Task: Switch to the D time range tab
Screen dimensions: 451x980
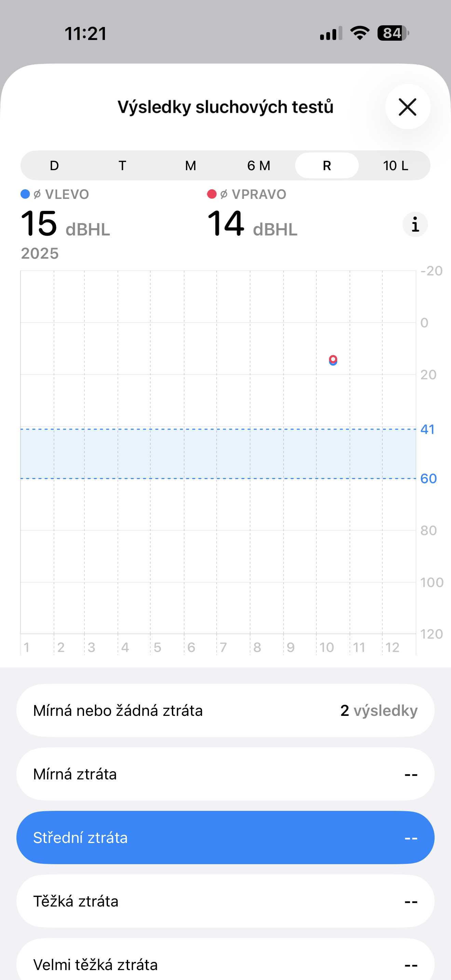Action: 54,166
